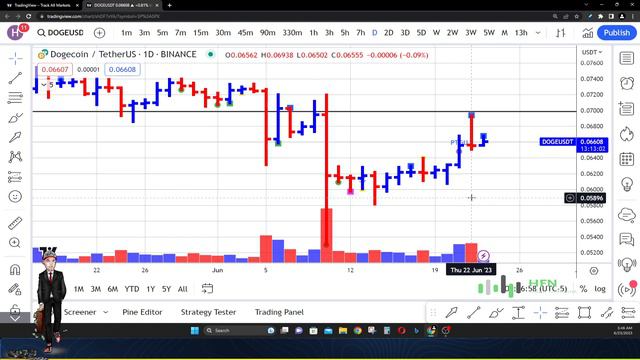Open the forecasting and measurement tools
The width and height of the screenshot is (640, 360).
[x=15, y=177]
